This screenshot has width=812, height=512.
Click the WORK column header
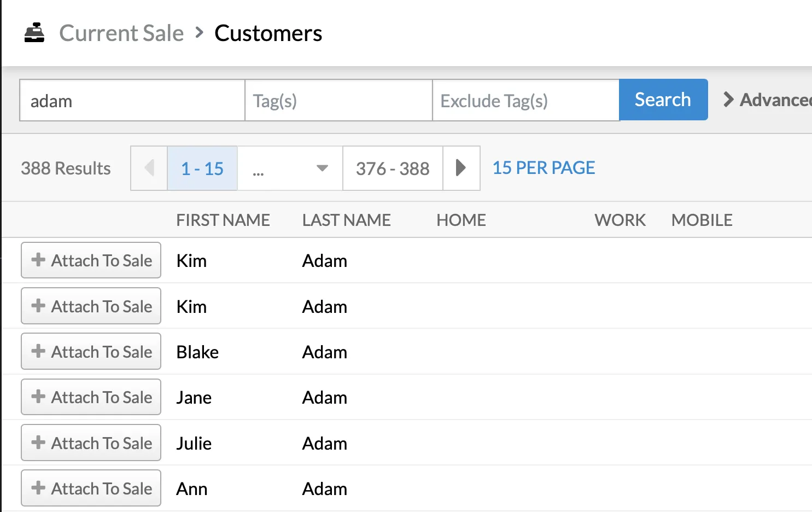620,220
